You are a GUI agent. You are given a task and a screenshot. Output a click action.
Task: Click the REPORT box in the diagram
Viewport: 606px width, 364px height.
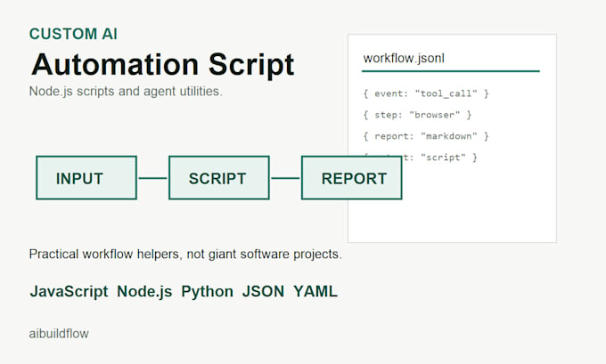click(352, 178)
